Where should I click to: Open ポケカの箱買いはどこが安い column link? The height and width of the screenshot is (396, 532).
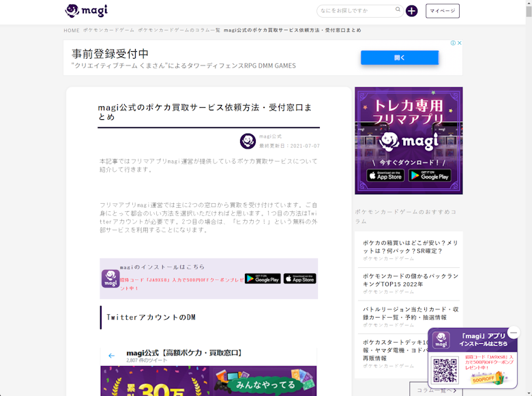410,247
